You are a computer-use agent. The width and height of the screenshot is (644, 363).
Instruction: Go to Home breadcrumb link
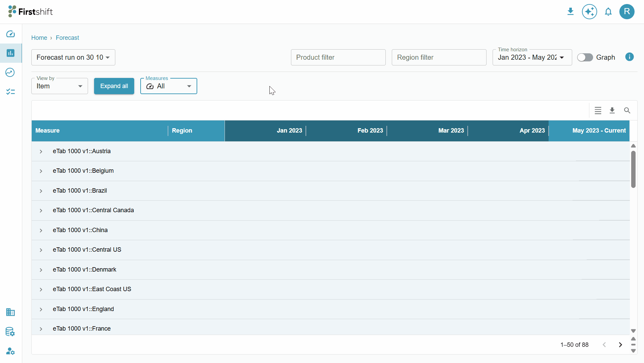point(39,38)
